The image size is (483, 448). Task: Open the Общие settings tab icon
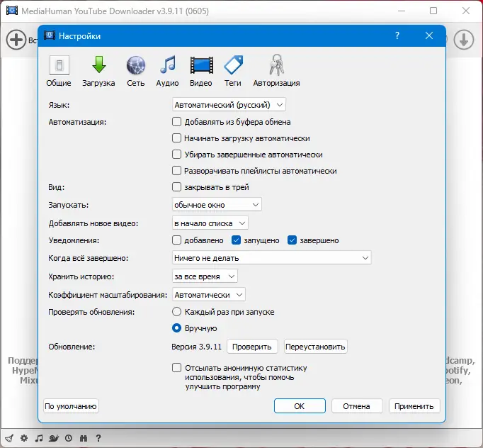point(59,65)
